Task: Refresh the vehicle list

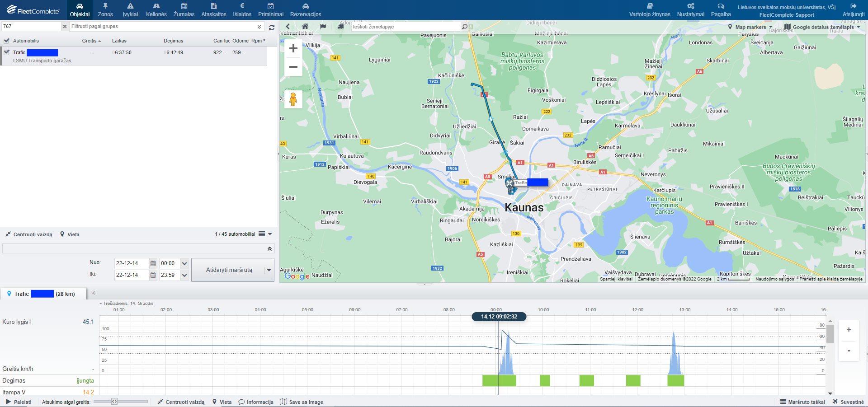Action: [272, 27]
